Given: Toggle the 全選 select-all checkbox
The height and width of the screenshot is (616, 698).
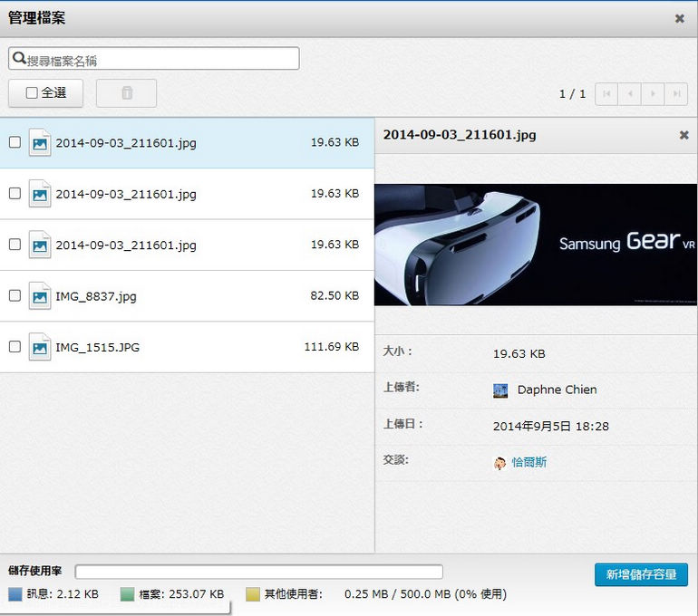Looking at the screenshot, I should pyautogui.click(x=32, y=93).
